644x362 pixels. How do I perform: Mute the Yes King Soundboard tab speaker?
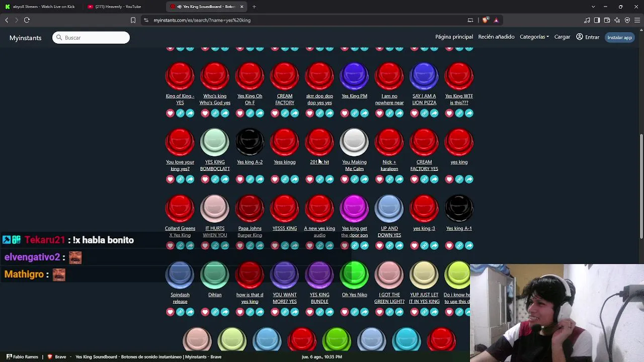coord(180,7)
